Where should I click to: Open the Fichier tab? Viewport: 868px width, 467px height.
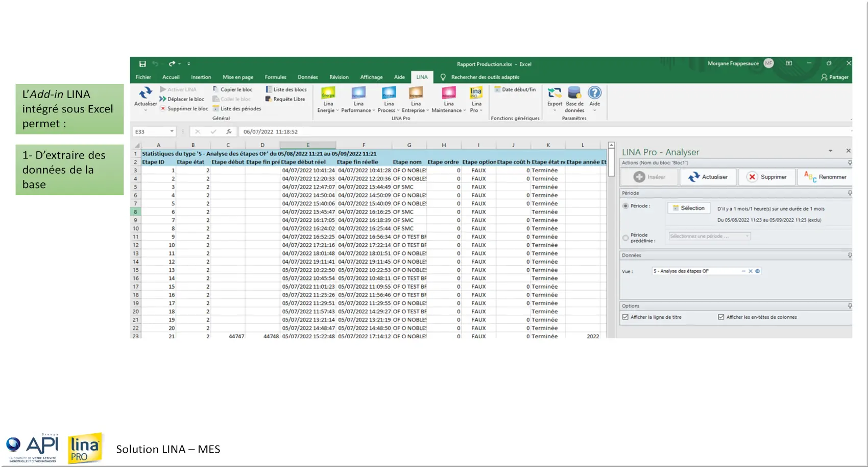pos(143,77)
